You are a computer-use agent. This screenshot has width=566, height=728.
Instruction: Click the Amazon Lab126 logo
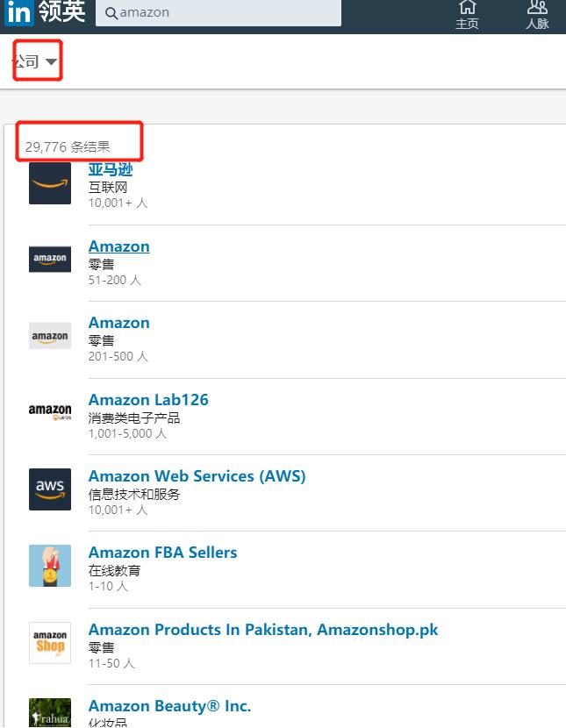click(50, 412)
